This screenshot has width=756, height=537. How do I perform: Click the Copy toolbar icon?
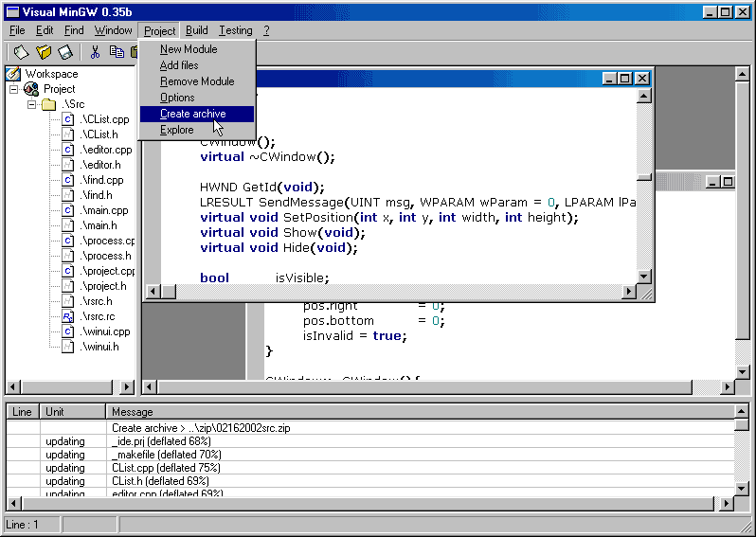click(117, 52)
